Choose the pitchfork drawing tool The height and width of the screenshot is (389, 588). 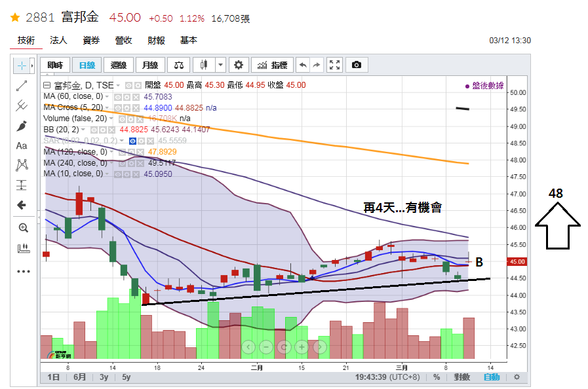coord(22,105)
